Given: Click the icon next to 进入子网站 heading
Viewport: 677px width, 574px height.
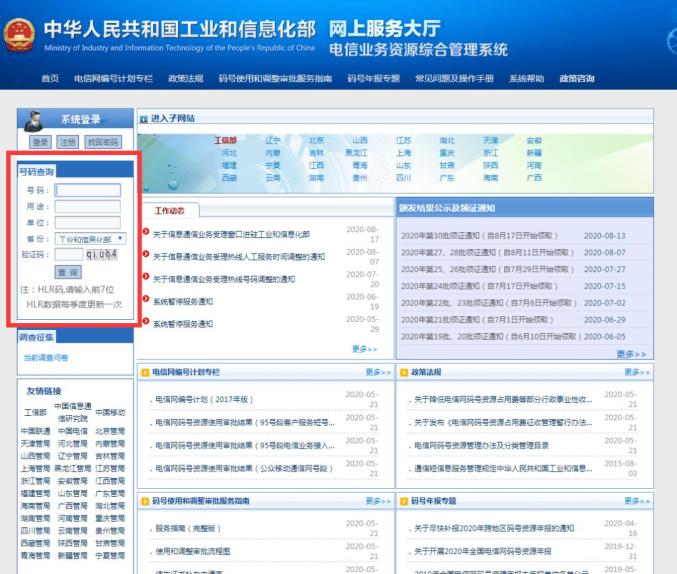Looking at the screenshot, I should click(144, 119).
